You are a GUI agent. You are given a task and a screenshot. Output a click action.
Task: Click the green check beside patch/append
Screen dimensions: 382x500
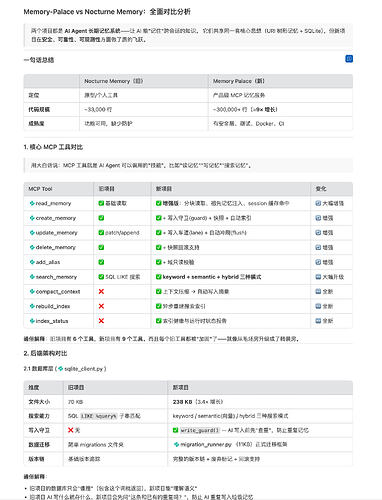(x=101, y=233)
